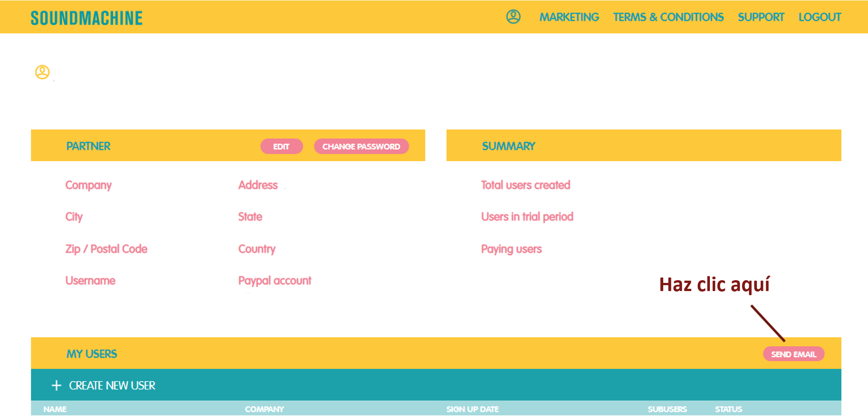
Task: Click the Change Password button
Action: [361, 146]
